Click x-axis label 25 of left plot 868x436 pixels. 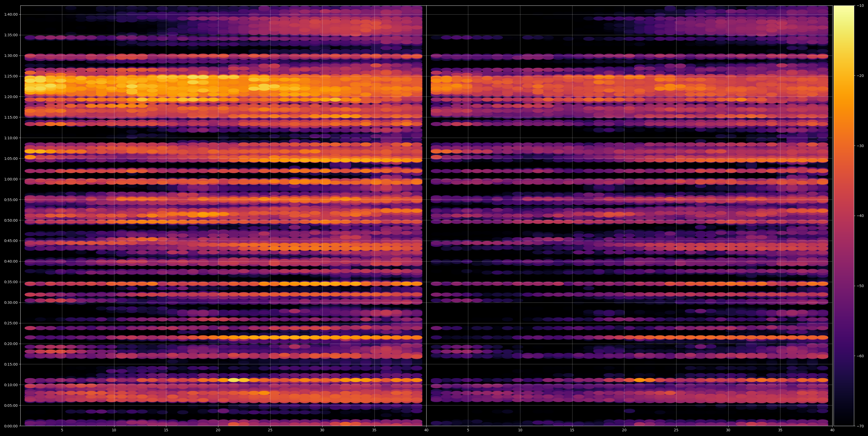pyautogui.click(x=270, y=430)
